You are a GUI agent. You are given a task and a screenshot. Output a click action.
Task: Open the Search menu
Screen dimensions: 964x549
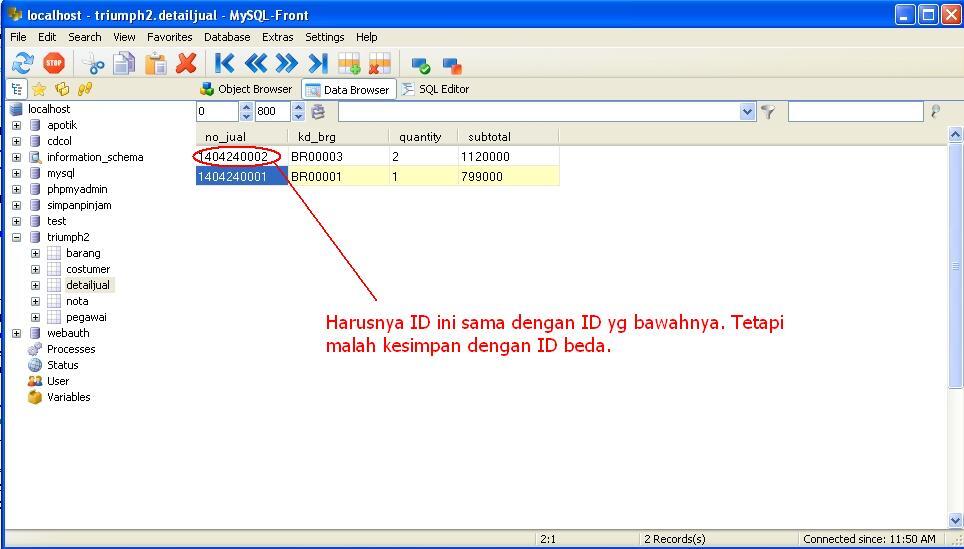[85, 37]
